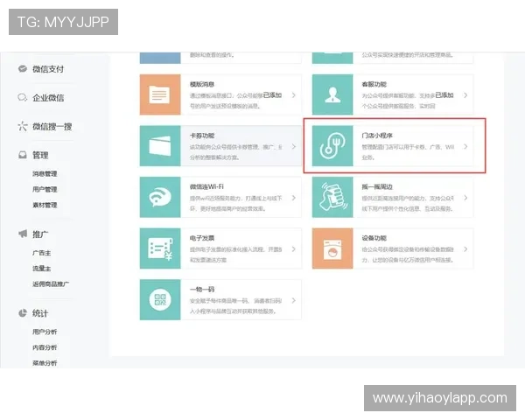Select 推广 section heading in sidebar

coord(40,234)
